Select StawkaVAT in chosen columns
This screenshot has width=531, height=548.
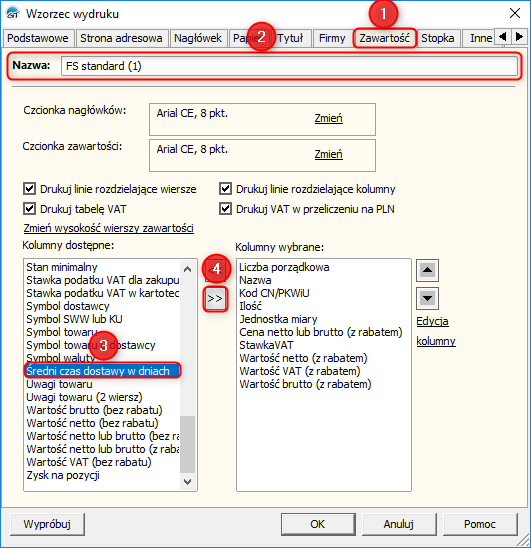(266, 345)
